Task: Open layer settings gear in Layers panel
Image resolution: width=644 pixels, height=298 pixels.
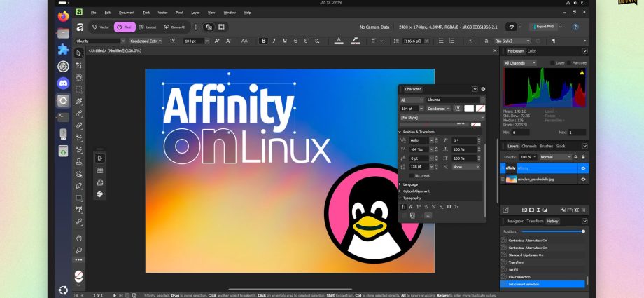Action: [x=576, y=157]
